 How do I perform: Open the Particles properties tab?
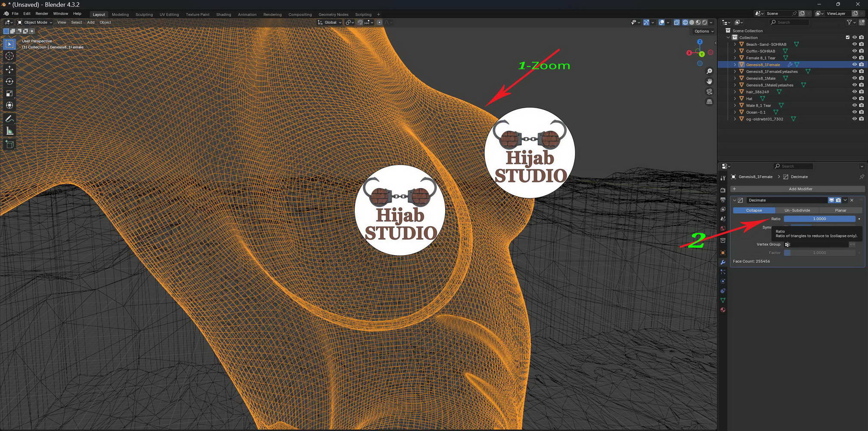[x=723, y=272]
